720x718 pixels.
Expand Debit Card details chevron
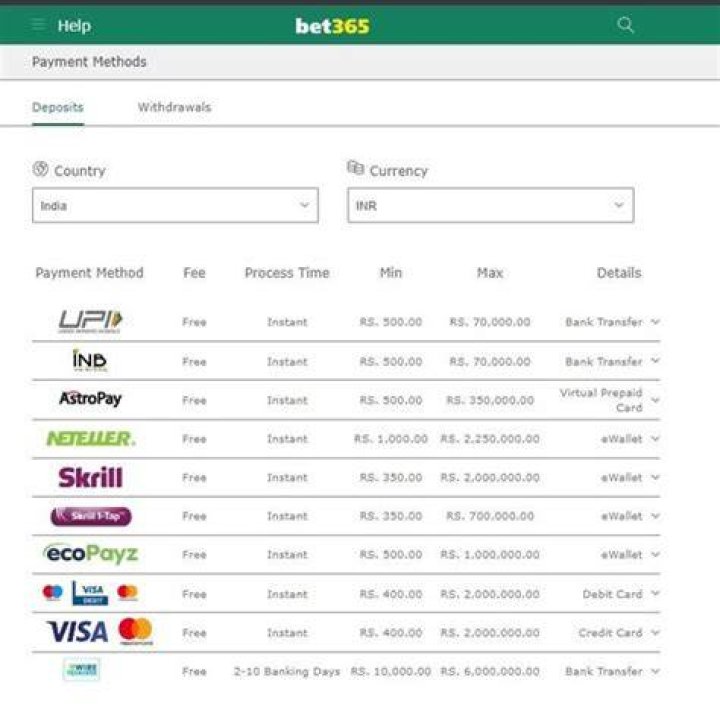655,594
